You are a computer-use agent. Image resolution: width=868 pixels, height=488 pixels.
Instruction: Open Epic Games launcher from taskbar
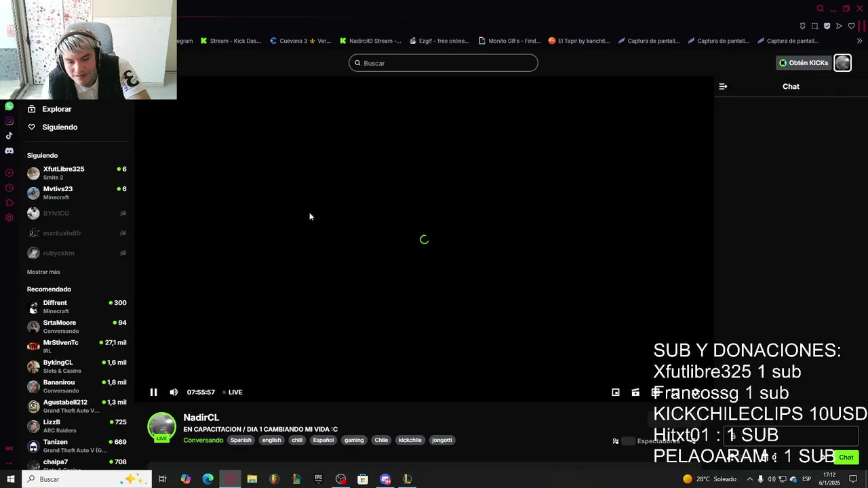tap(318, 479)
